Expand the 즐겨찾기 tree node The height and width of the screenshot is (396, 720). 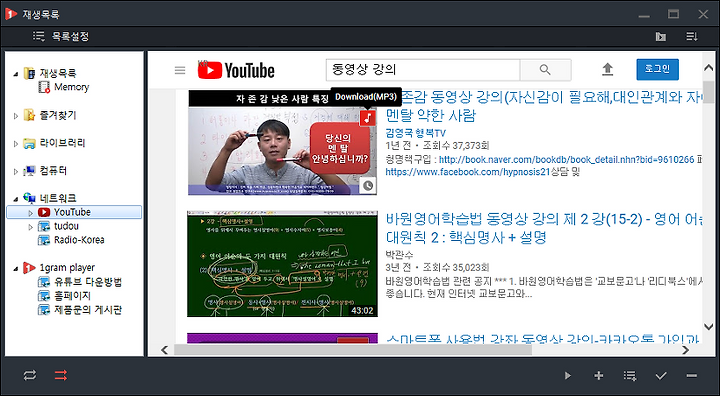click(16, 116)
